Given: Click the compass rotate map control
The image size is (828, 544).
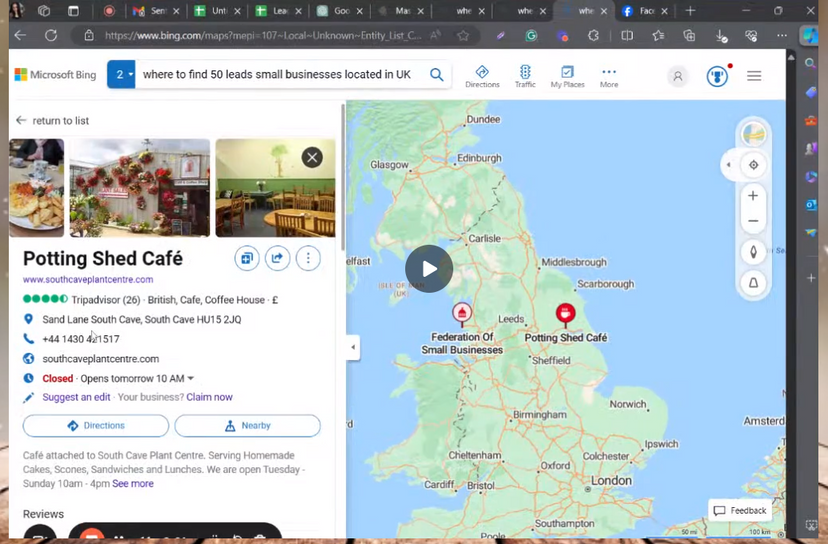Looking at the screenshot, I should point(753,252).
